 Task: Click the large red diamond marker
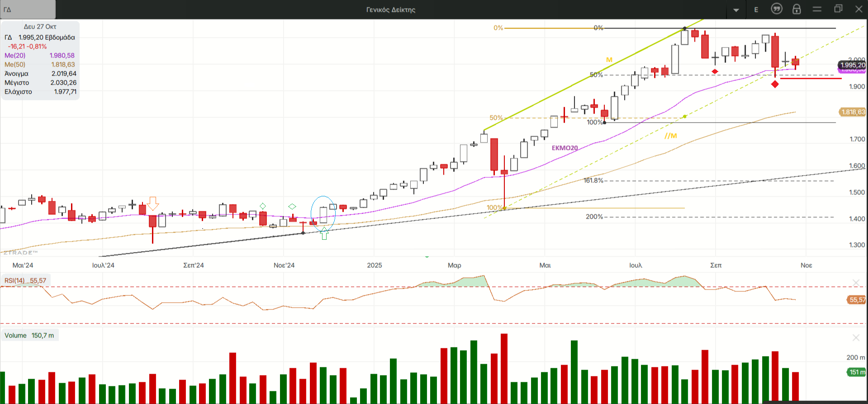[x=775, y=84]
